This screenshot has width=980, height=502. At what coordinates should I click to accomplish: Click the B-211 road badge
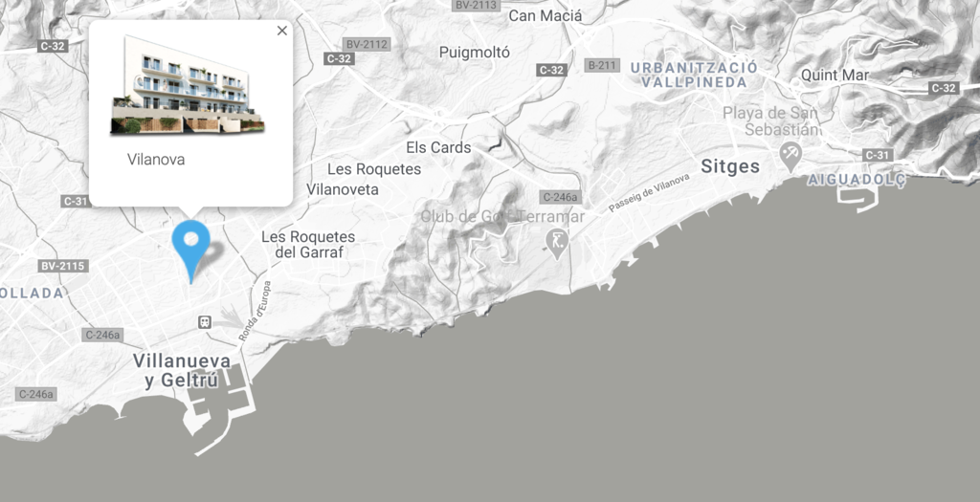[603, 65]
